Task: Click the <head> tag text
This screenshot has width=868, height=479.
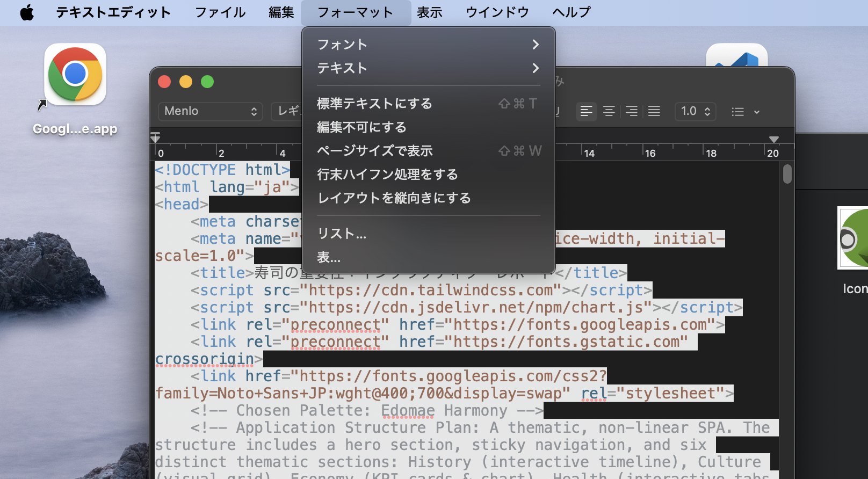Action: coord(182,204)
